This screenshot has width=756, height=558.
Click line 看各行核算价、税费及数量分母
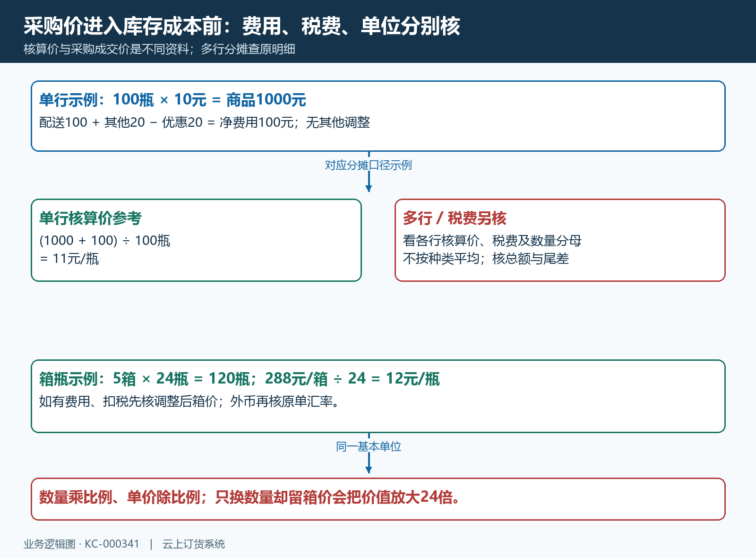[492, 241]
